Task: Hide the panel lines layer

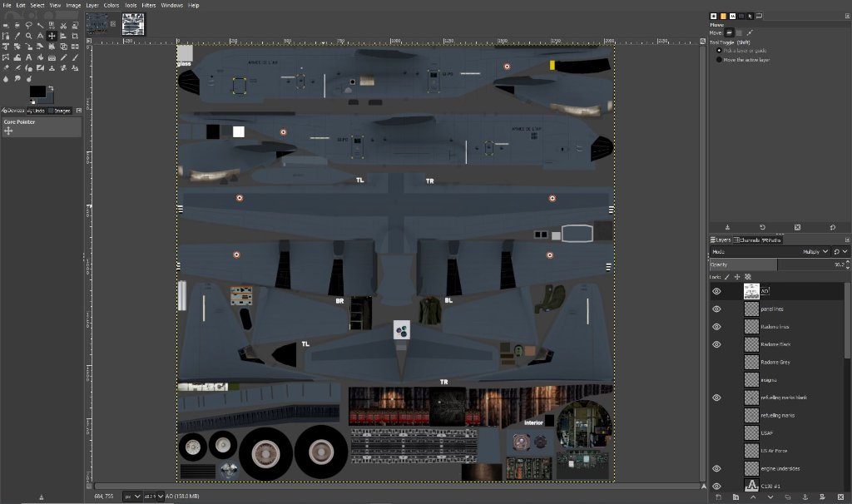Action: [716, 309]
